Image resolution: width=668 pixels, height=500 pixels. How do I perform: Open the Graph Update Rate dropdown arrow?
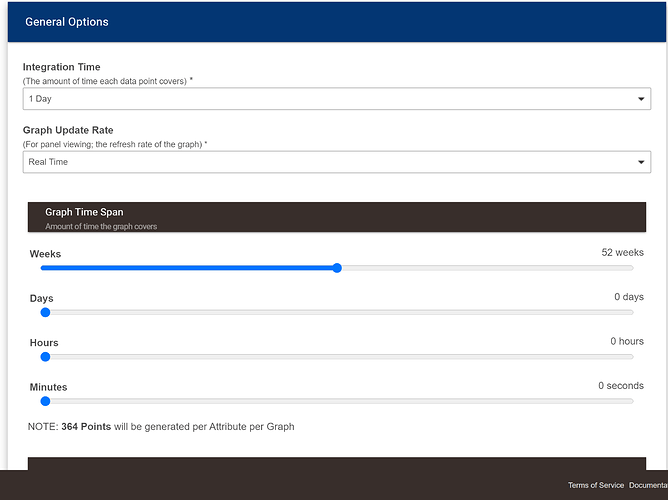click(641, 162)
